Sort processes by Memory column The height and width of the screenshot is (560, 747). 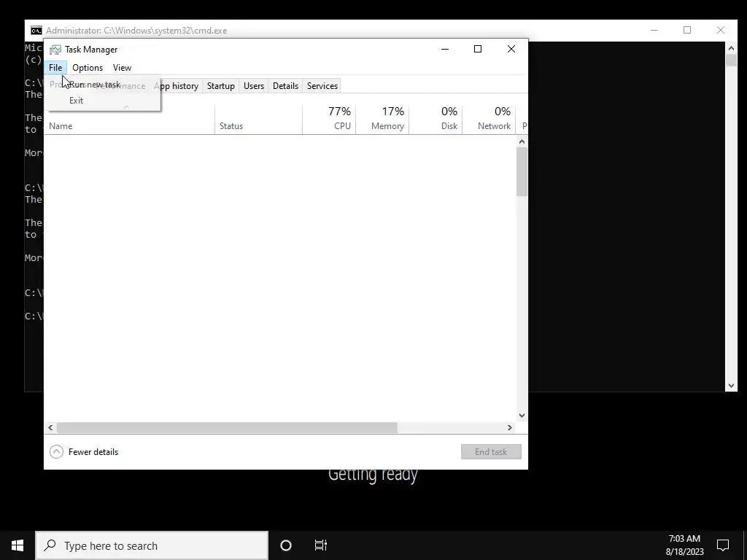point(382,119)
